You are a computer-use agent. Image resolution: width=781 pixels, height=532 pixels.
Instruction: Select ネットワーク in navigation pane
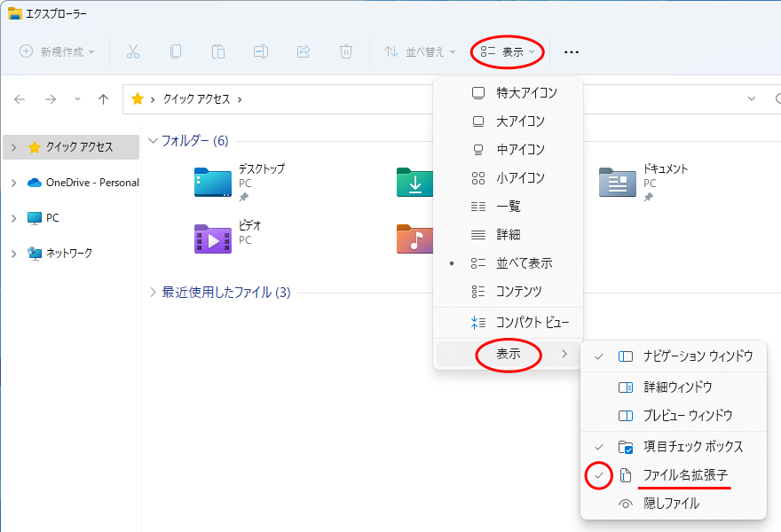coord(68,254)
